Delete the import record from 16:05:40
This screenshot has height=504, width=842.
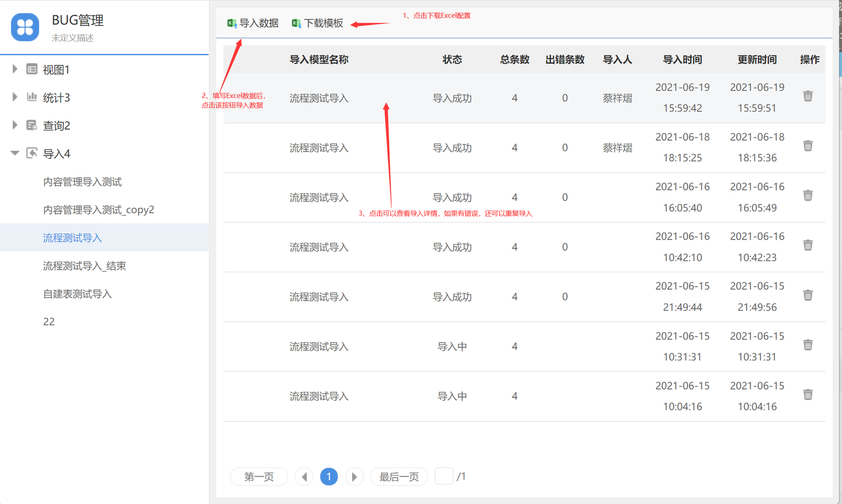point(808,195)
